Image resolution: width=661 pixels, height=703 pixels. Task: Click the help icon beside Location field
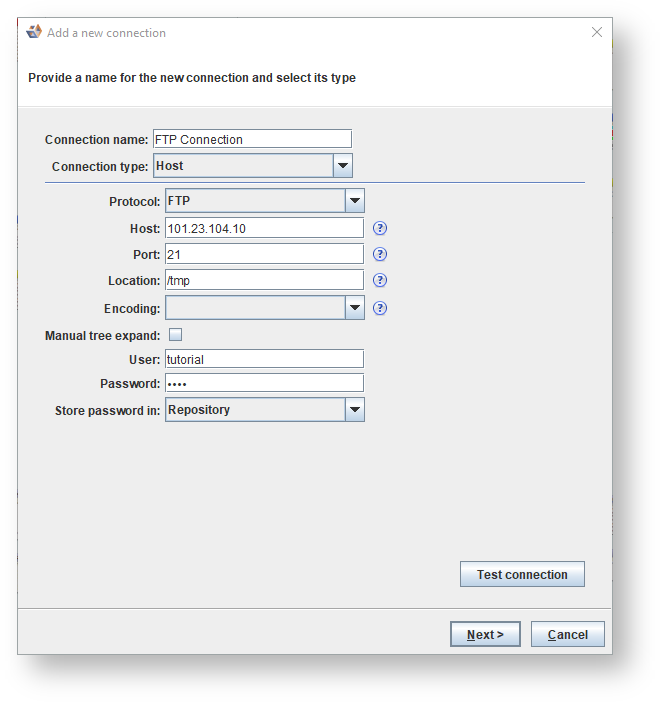(380, 281)
